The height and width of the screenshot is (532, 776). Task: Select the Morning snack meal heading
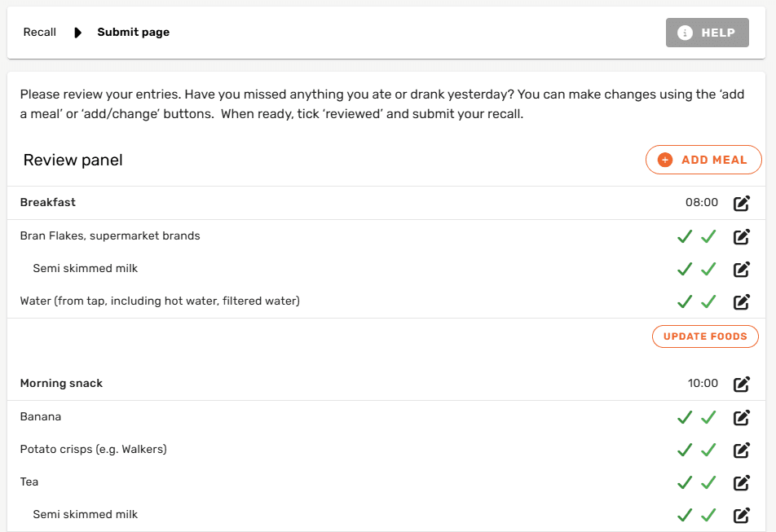[61, 383]
